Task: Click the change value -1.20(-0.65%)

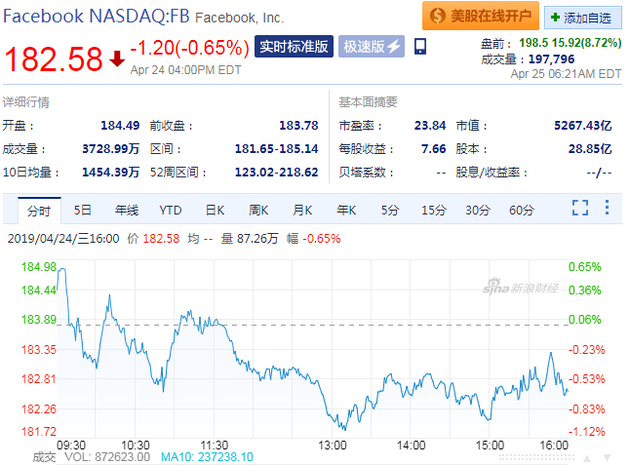Action: (190, 48)
